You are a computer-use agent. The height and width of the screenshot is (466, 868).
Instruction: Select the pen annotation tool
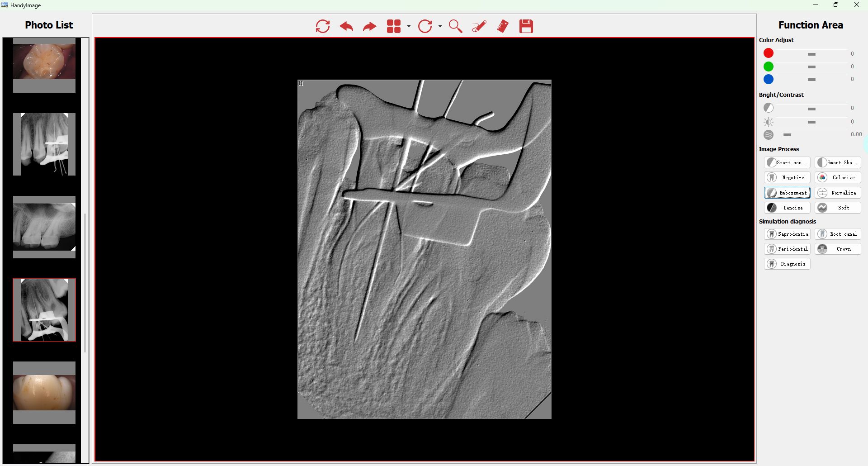pyautogui.click(x=479, y=26)
